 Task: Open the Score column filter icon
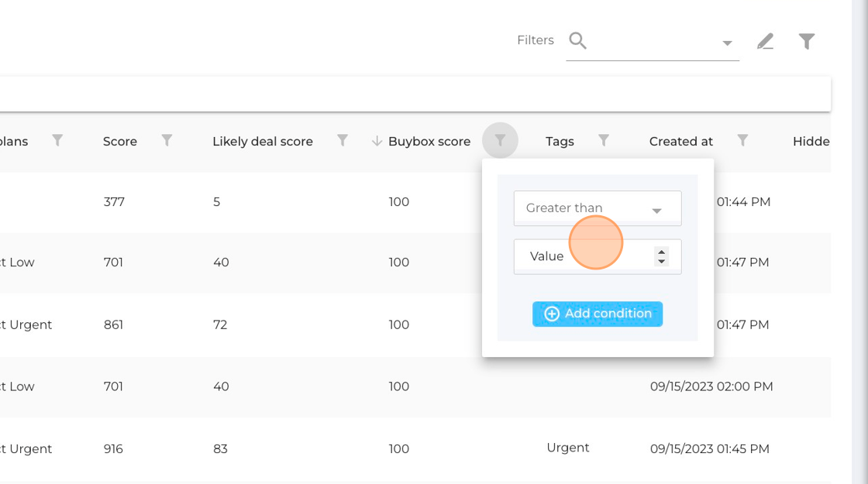tap(167, 140)
